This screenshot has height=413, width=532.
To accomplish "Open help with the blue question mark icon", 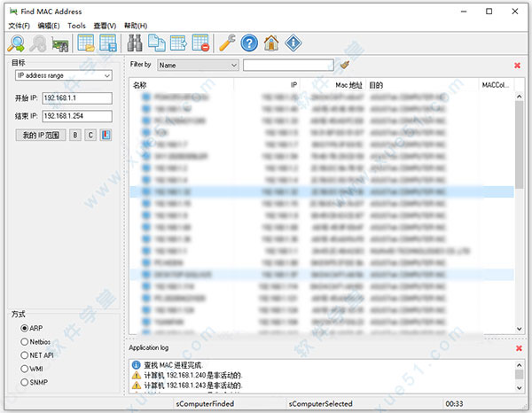I will pyautogui.click(x=249, y=43).
